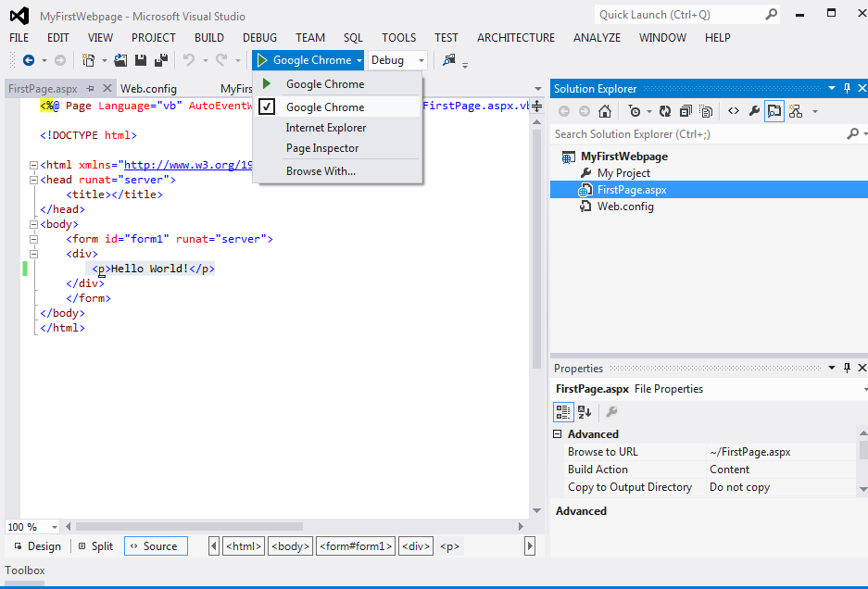
Task: Click the Open File toolbar icon
Action: pos(120,60)
